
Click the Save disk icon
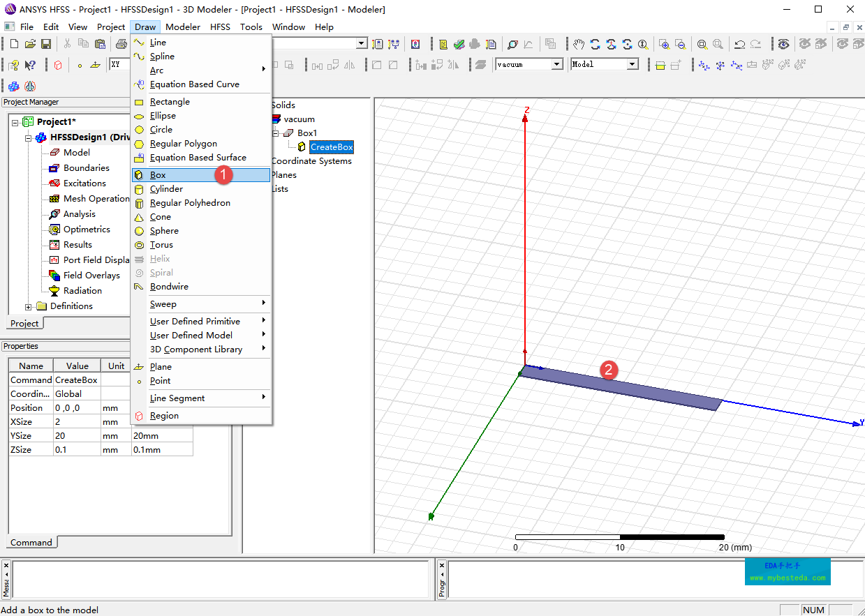tap(46, 44)
